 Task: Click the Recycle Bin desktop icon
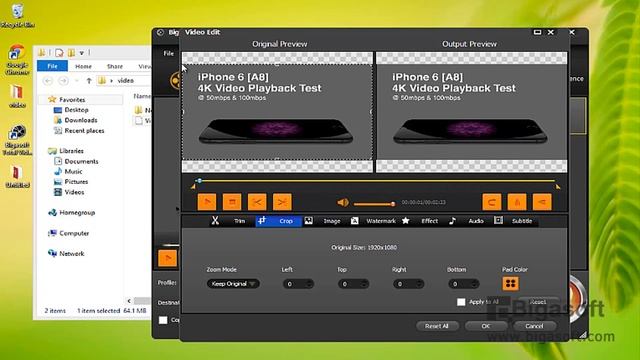tap(18, 16)
